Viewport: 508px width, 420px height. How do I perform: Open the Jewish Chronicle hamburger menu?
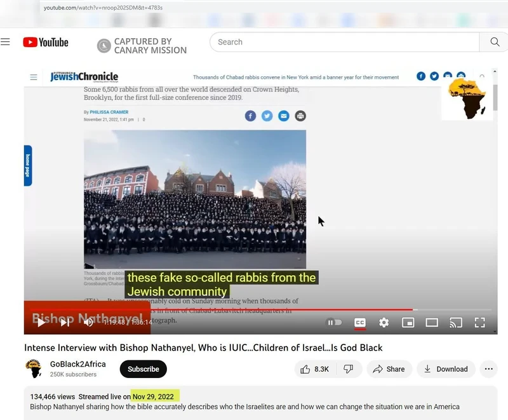coord(34,76)
